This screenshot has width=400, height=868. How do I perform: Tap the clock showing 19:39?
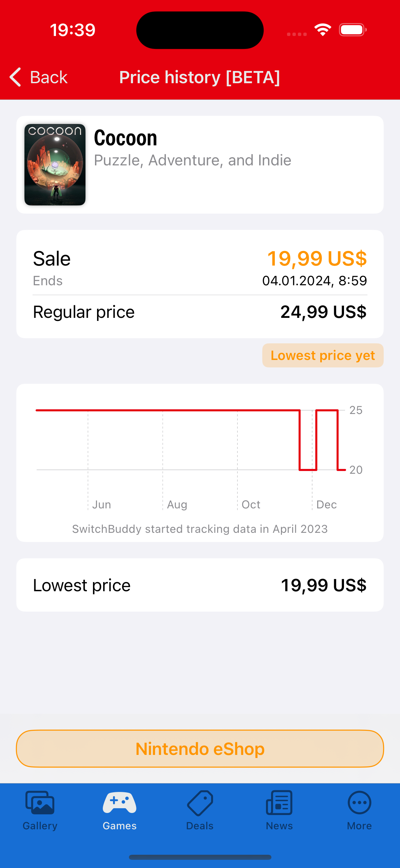[x=73, y=30]
